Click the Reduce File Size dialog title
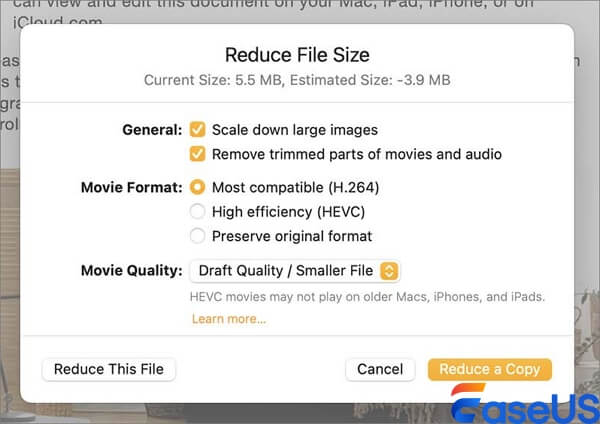 296,54
